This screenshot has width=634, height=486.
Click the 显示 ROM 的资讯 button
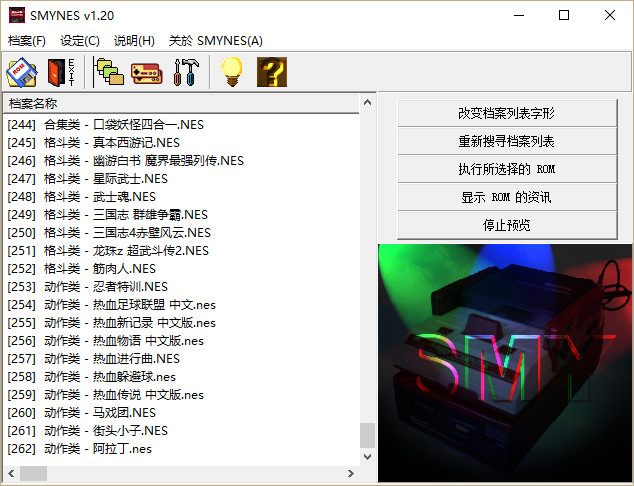point(507,197)
